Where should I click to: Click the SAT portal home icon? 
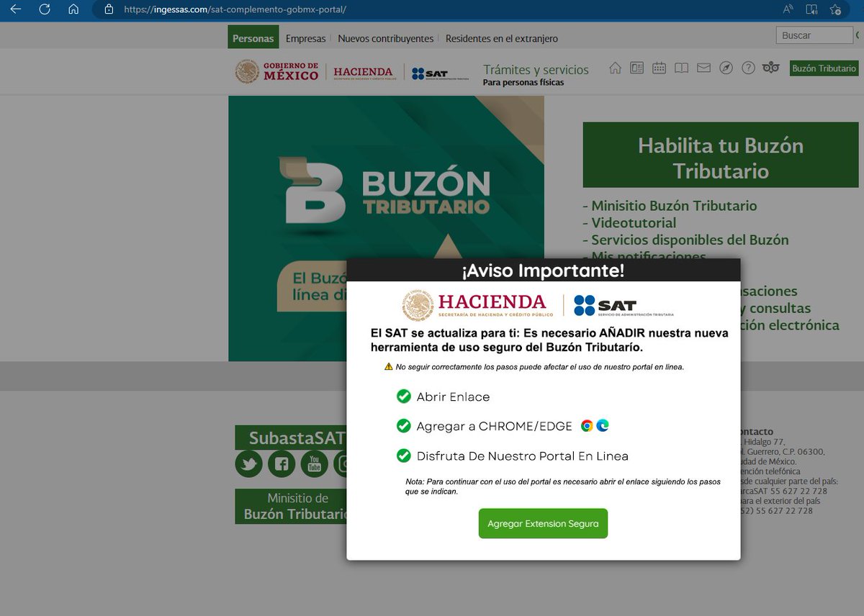615,68
